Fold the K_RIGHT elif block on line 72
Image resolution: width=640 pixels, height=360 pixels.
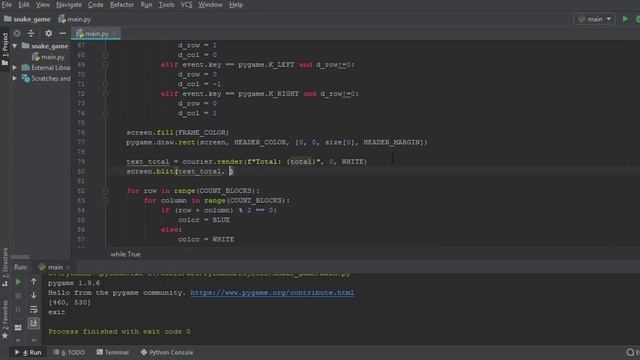[105, 93]
